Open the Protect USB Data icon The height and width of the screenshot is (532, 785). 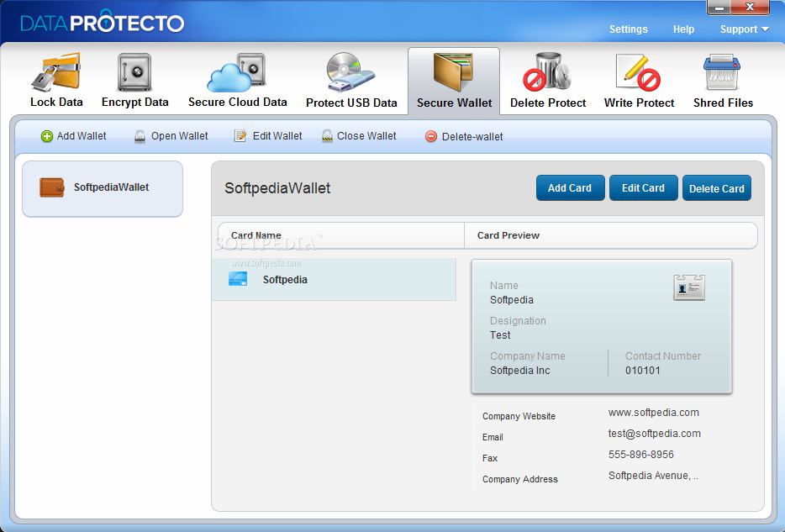350,72
